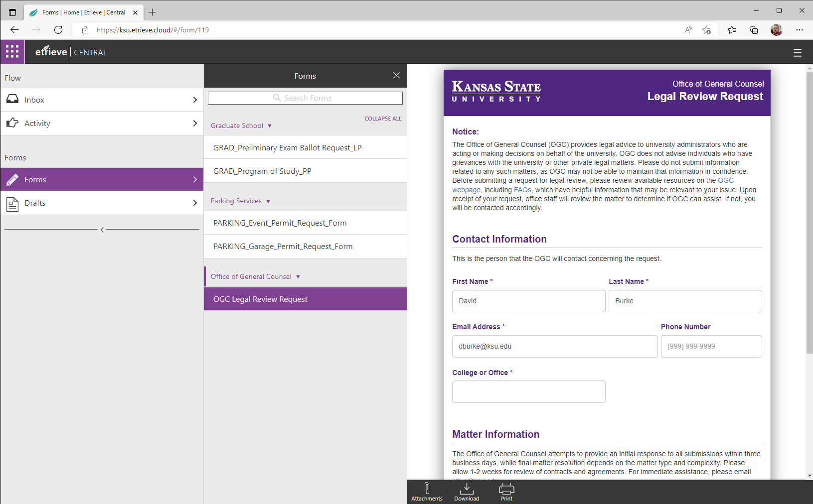This screenshot has width=813, height=504.
Task: Click the form's vertical scrollbar
Action: coord(810,213)
